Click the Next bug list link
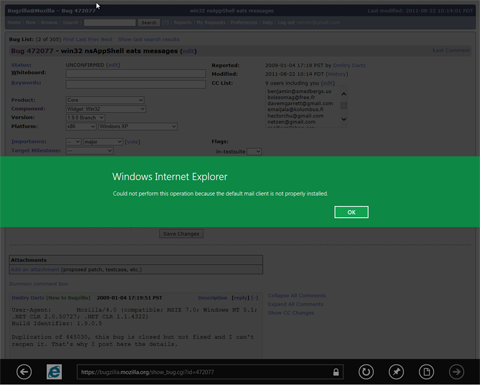 (x=107, y=39)
